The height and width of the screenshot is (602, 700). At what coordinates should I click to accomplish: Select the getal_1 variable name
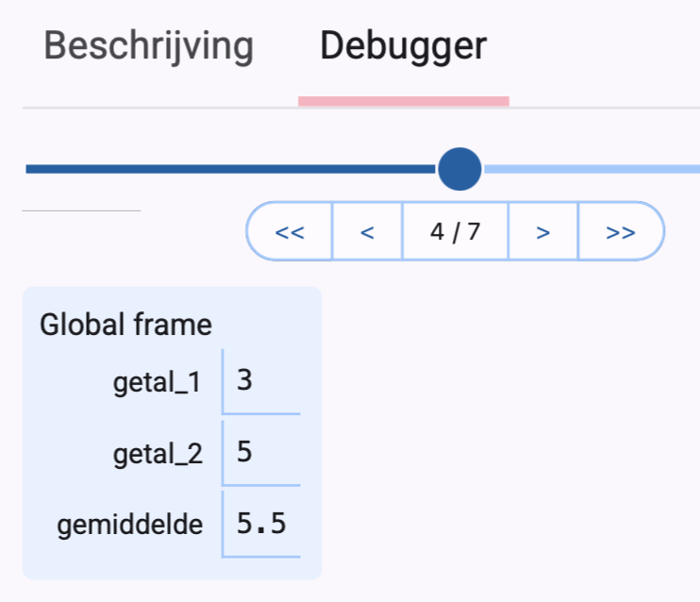coord(157,383)
